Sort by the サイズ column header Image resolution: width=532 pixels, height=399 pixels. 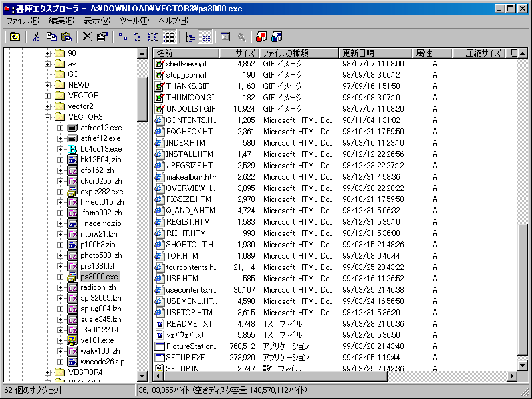(x=245, y=53)
